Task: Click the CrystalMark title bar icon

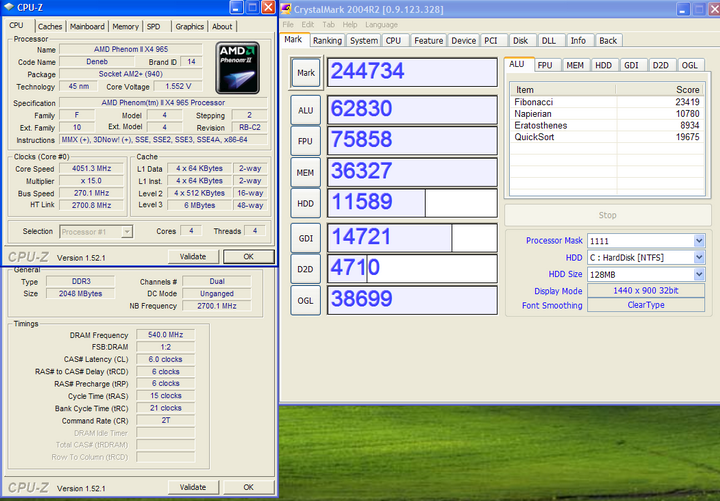Action: [x=286, y=9]
